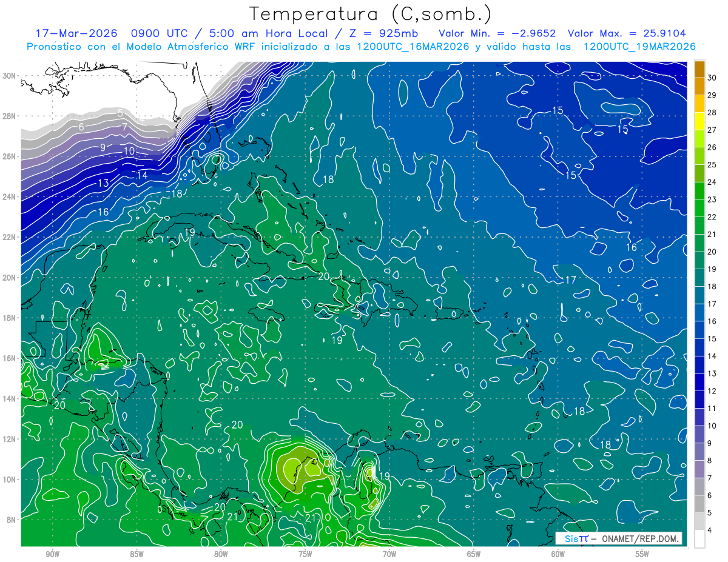Click the '60W' longitude axis label
This screenshot has width=728, height=562.
pyautogui.click(x=558, y=555)
